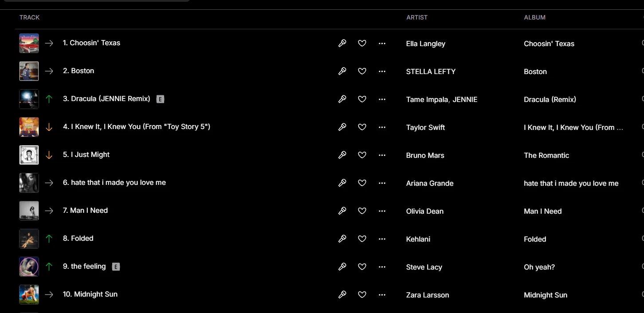Screen dimensions: 644x313
Task: Open more options menu for Folded
Action: pyautogui.click(x=382, y=239)
